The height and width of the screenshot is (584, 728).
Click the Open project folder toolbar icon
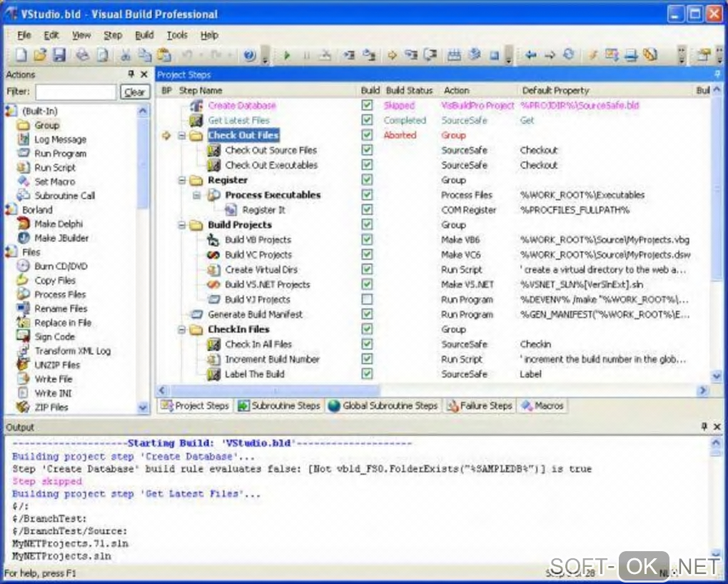(x=40, y=55)
